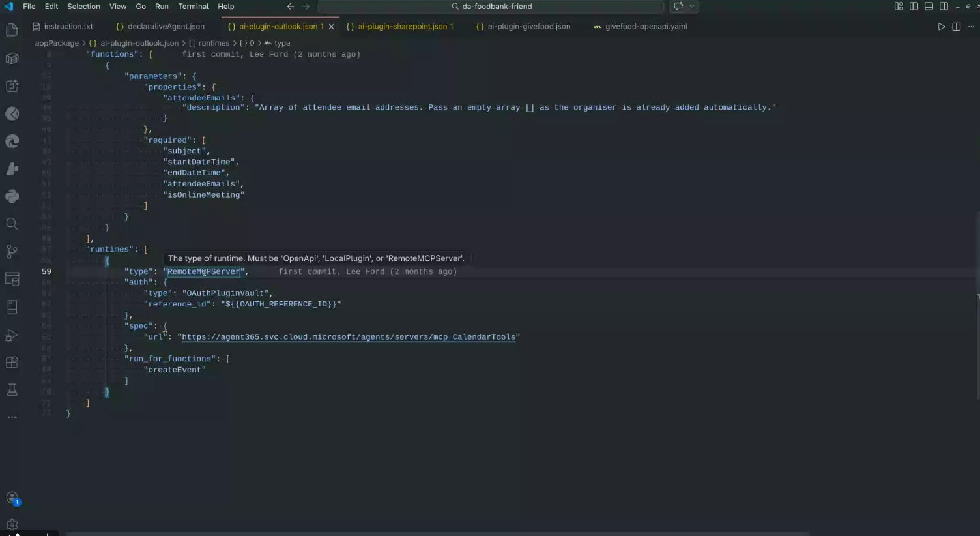The image size is (980, 536).
Task: Open the Testing flask icon
Action: coord(12,390)
